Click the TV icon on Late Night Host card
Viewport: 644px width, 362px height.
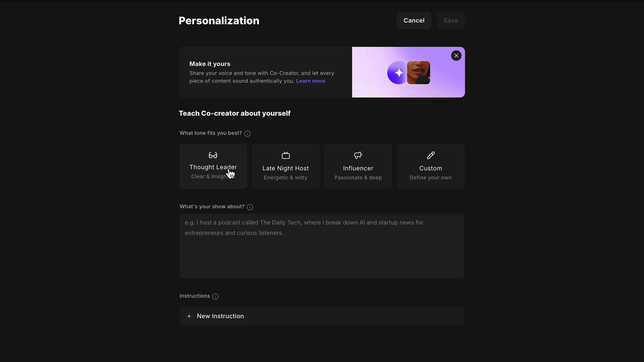click(285, 155)
